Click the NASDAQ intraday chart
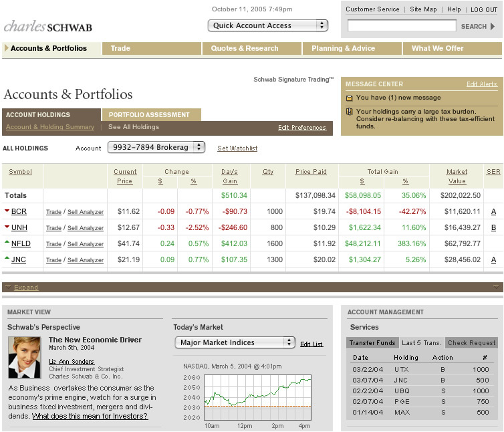This screenshot has height=432, width=504. pos(258,398)
